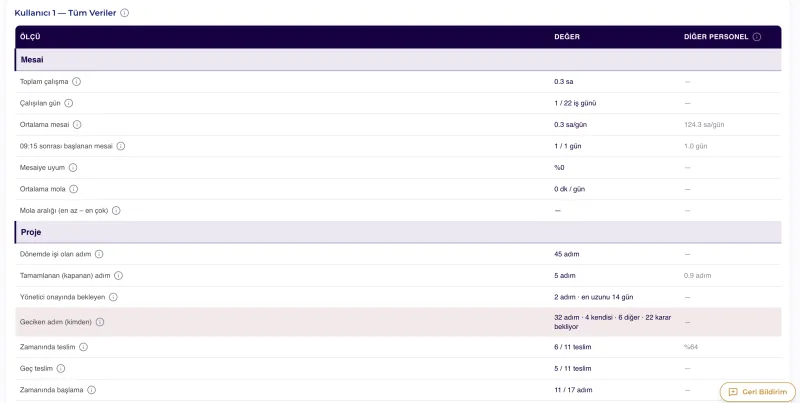Click the ÖLÇÜ column header
This screenshot has height=403, width=800.
click(x=30, y=37)
